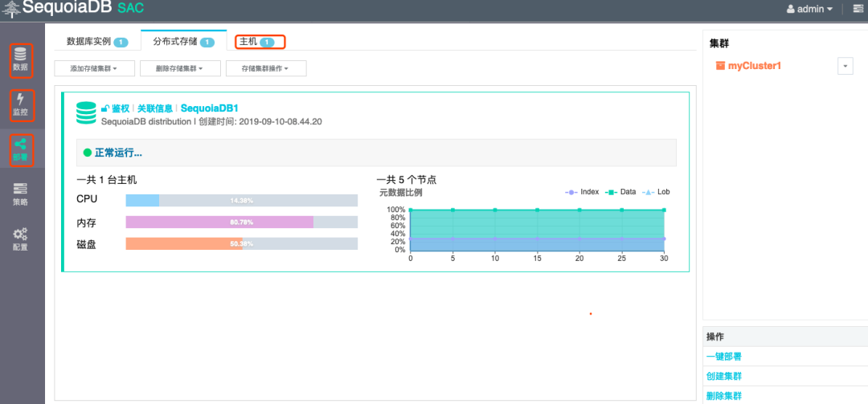This screenshot has width=868, height=404.
Task: Expand the myCluster1 dropdown arrow
Action: coord(845,66)
